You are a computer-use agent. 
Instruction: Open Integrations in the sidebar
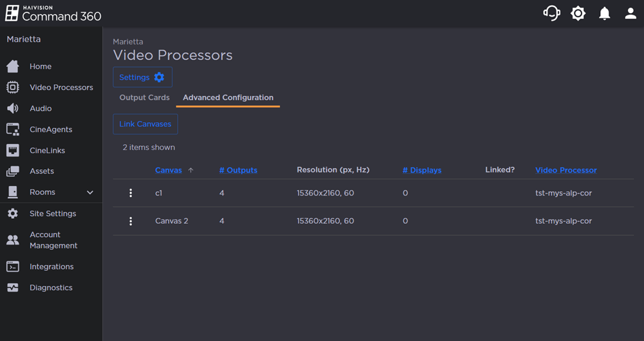[x=51, y=266]
